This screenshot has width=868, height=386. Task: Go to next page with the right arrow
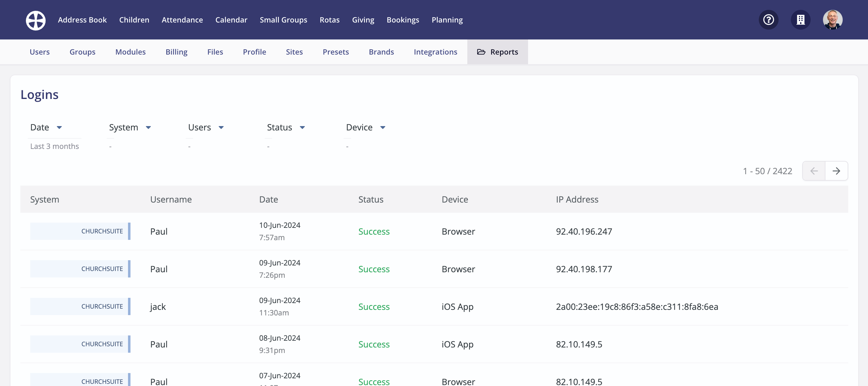point(837,170)
